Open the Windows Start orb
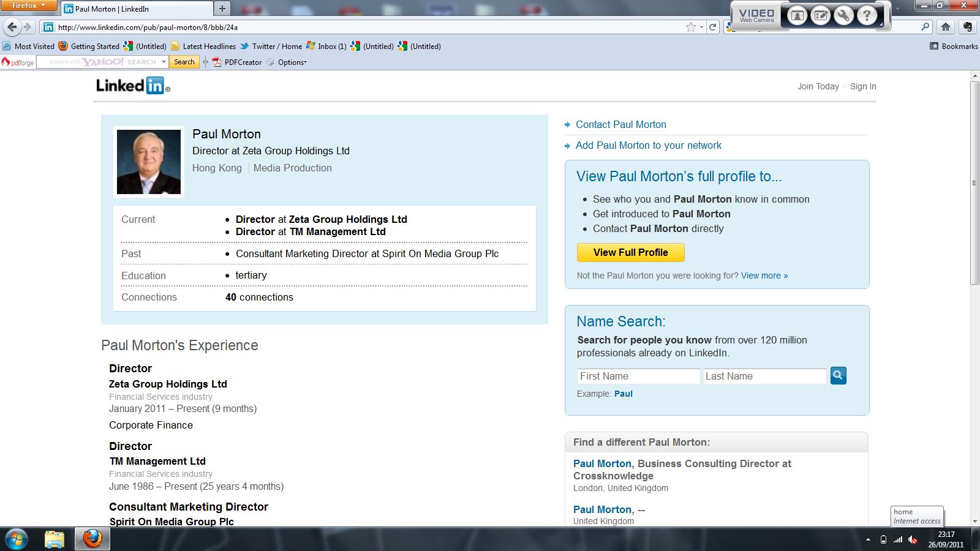Image resolution: width=980 pixels, height=551 pixels. [17, 539]
